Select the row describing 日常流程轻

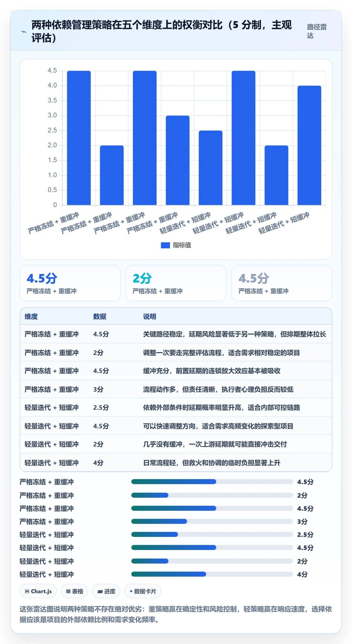[x=176, y=463]
